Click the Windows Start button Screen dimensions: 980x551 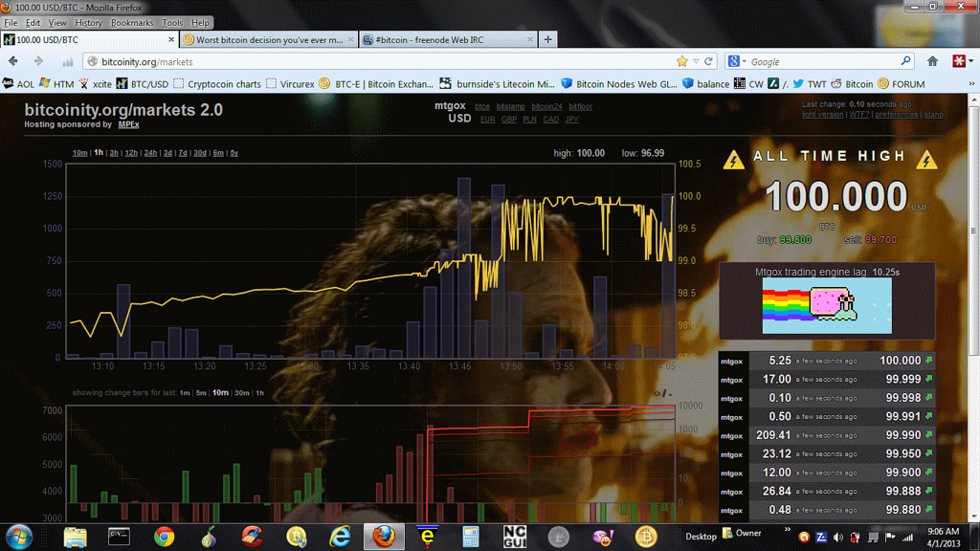(19, 537)
